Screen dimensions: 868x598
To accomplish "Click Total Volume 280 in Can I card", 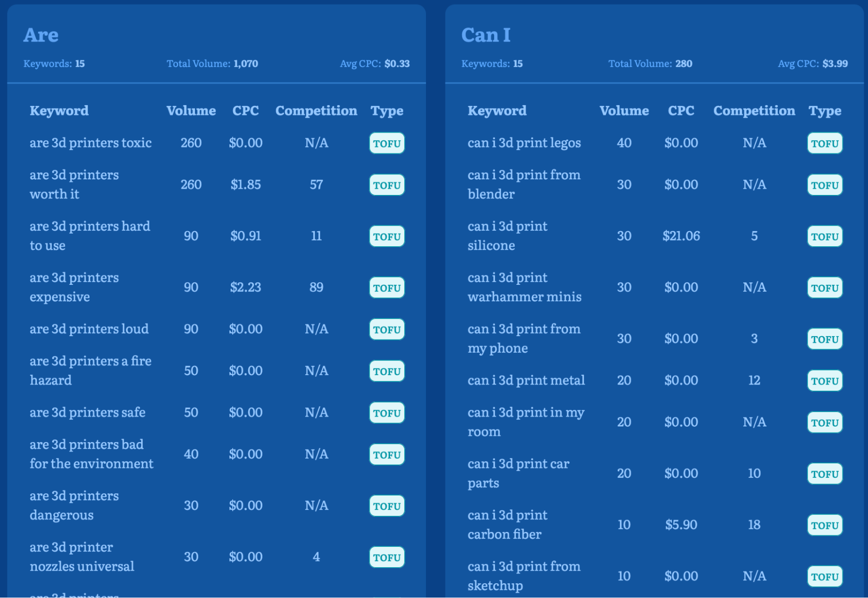I will 650,63.
